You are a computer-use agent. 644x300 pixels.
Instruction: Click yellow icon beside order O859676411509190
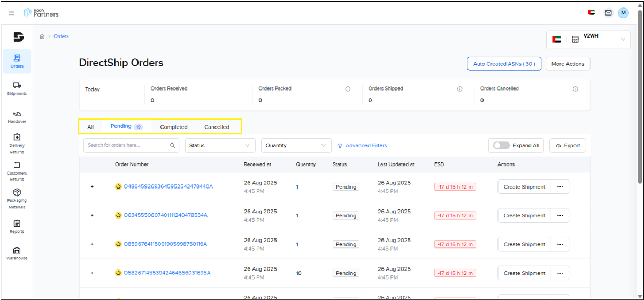click(x=118, y=244)
